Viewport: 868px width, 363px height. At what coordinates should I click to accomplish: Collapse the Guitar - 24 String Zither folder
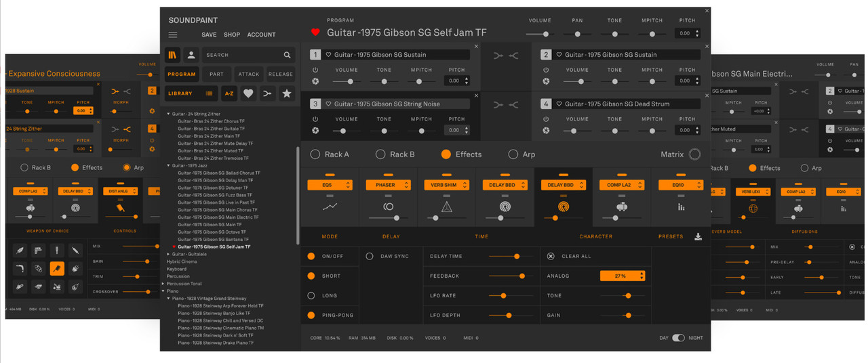click(x=169, y=114)
